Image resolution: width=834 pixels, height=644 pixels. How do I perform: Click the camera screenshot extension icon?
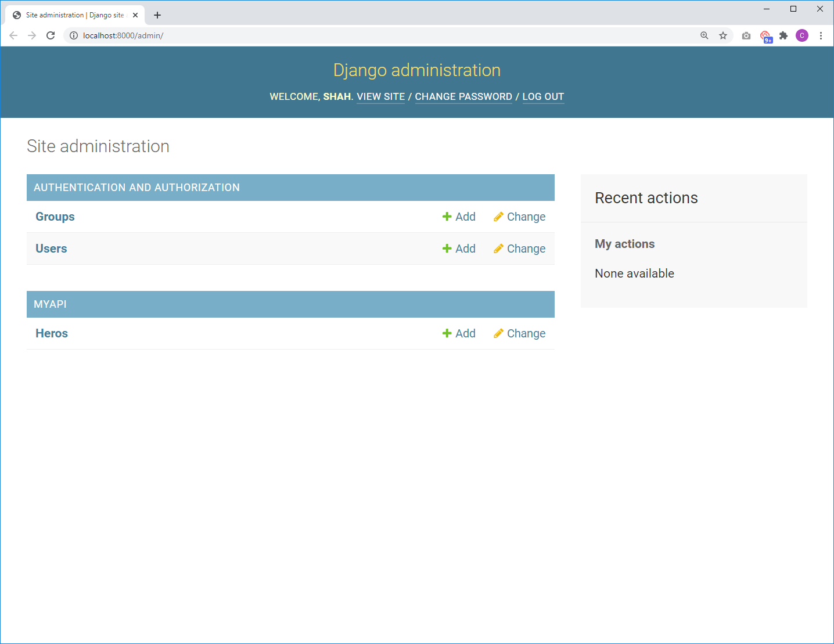(x=746, y=35)
